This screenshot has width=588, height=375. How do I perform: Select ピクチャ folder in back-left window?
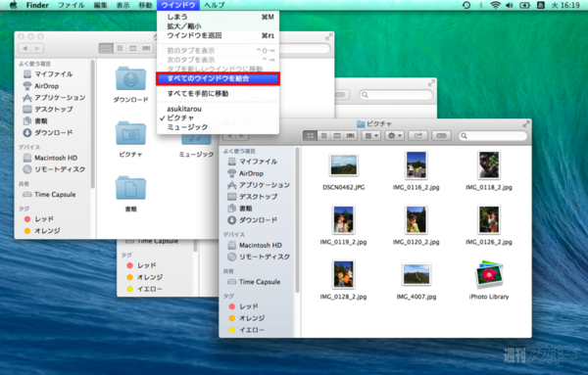[130, 134]
